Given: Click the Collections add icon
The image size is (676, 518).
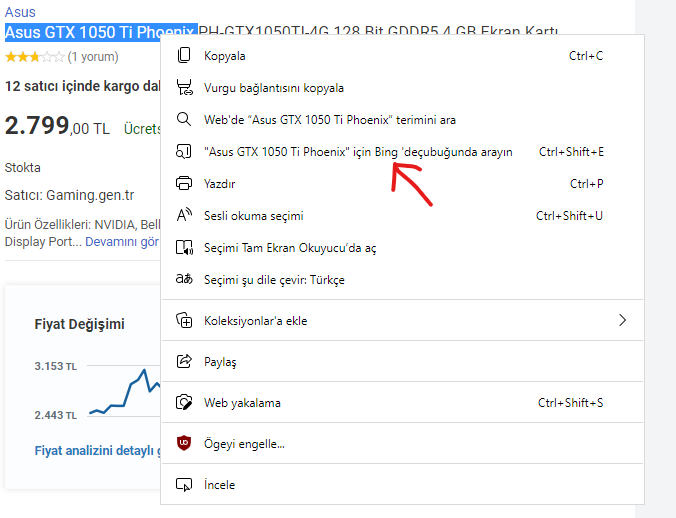Looking at the screenshot, I should (x=184, y=320).
